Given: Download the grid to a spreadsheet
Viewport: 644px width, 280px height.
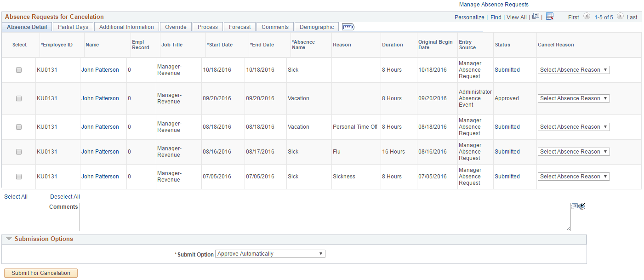Looking at the screenshot, I should pos(550,17).
